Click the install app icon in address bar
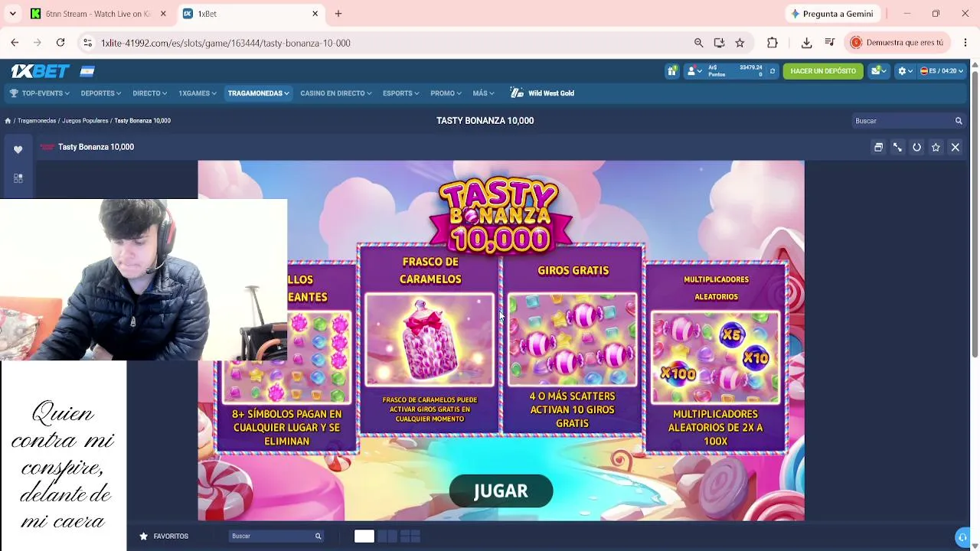Screen dimensions: 980x551 719,43
